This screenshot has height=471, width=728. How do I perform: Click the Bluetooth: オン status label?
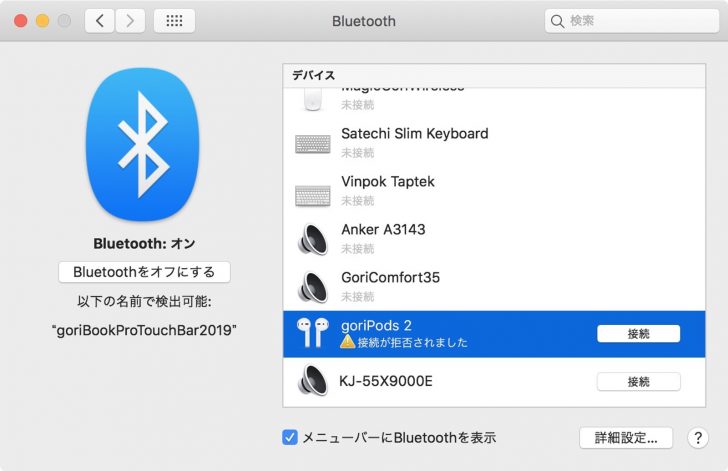pyautogui.click(x=144, y=243)
